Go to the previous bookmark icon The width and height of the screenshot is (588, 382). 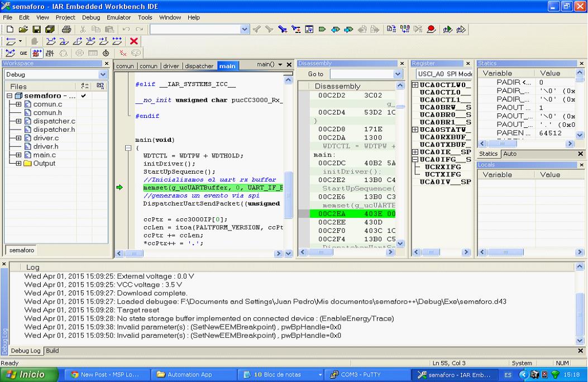pos(335,29)
